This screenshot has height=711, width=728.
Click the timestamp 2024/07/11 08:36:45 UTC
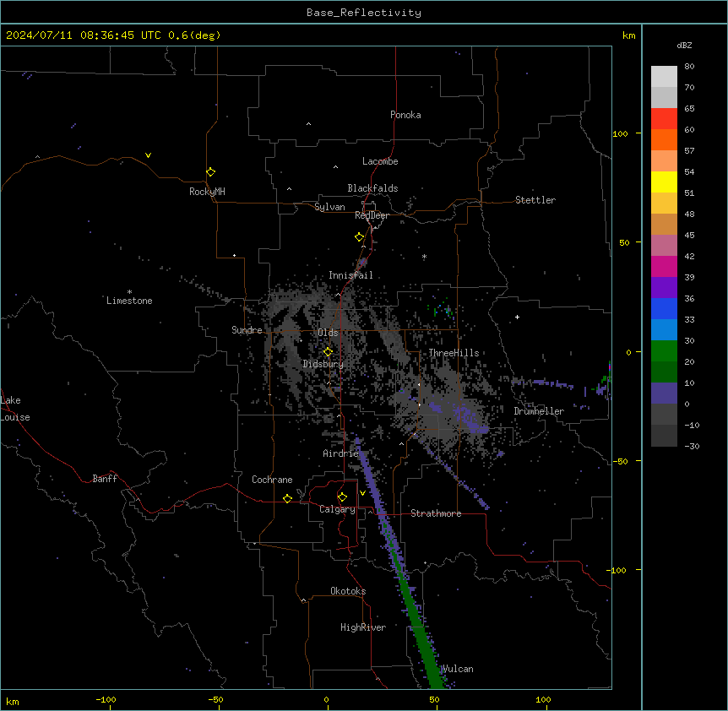tap(84, 35)
